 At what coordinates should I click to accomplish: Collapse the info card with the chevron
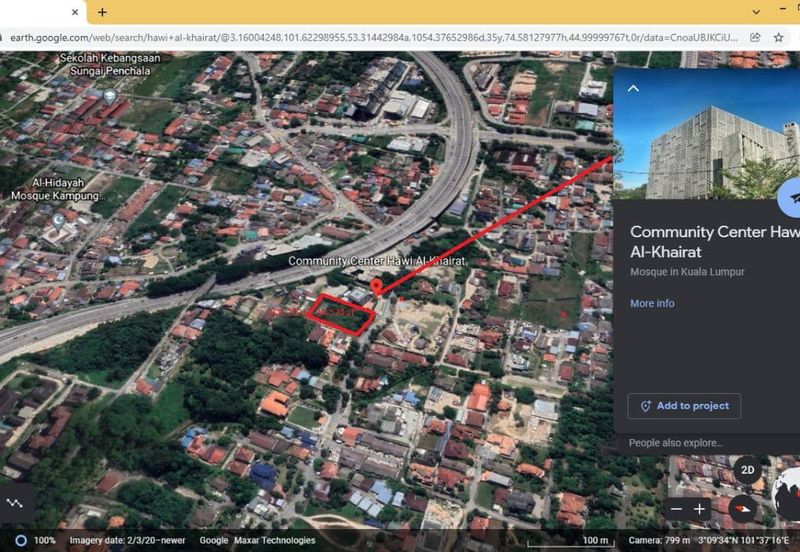click(x=632, y=88)
